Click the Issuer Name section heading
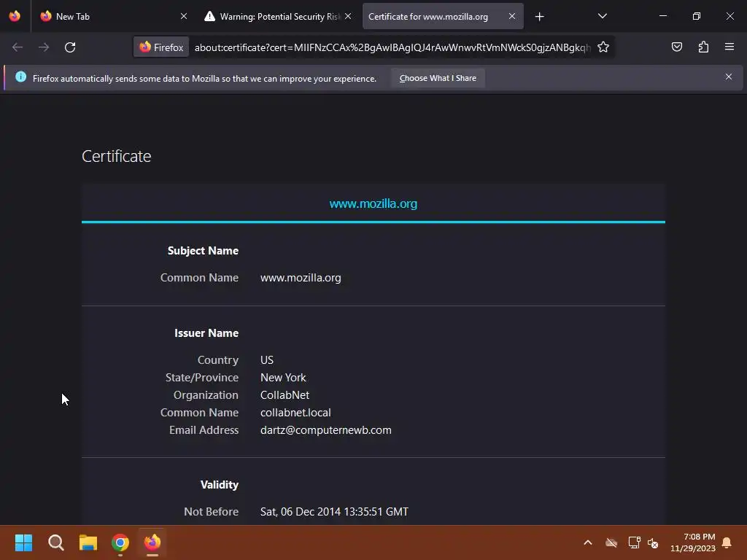Screen dimensions: 747x560 (206, 333)
